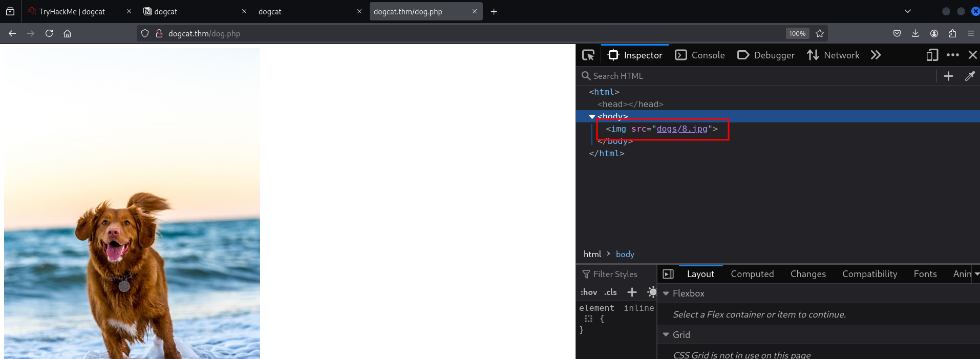
Task: Click the element picker icon in DevTools
Action: click(x=588, y=55)
